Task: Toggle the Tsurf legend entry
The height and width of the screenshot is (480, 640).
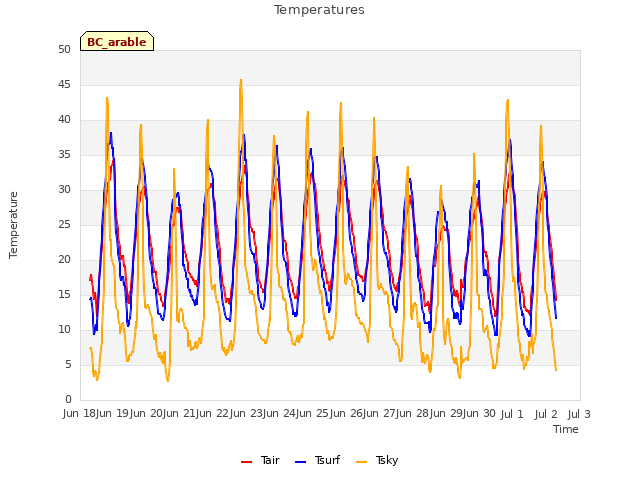Action: [317, 460]
